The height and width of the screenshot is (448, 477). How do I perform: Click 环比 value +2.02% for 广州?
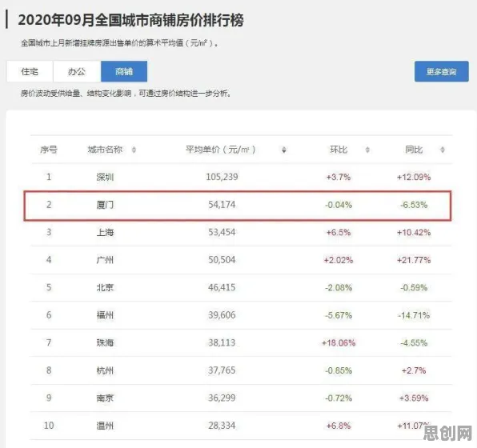click(x=339, y=260)
